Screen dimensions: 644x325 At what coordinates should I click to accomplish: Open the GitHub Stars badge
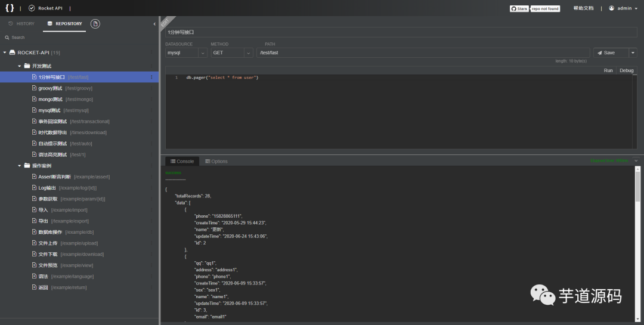[x=519, y=8]
